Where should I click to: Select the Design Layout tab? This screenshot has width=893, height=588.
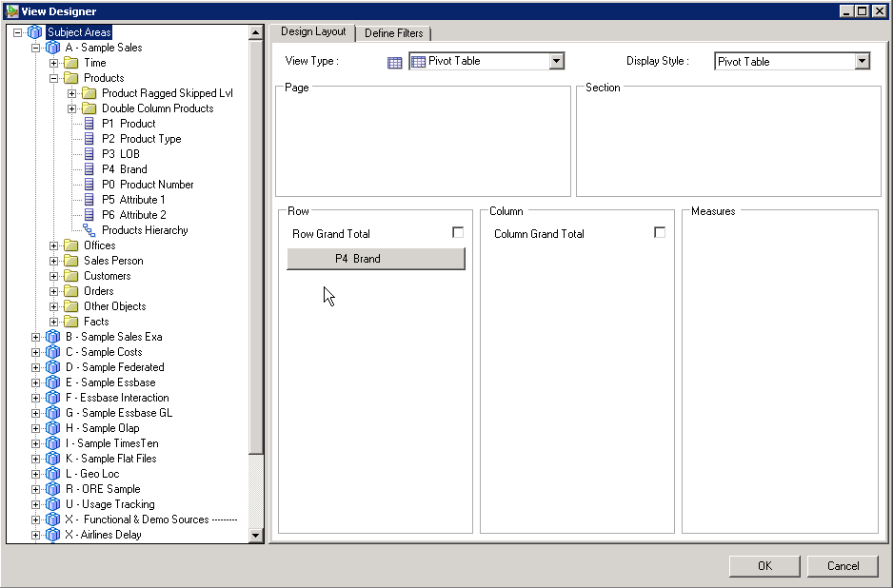(312, 31)
